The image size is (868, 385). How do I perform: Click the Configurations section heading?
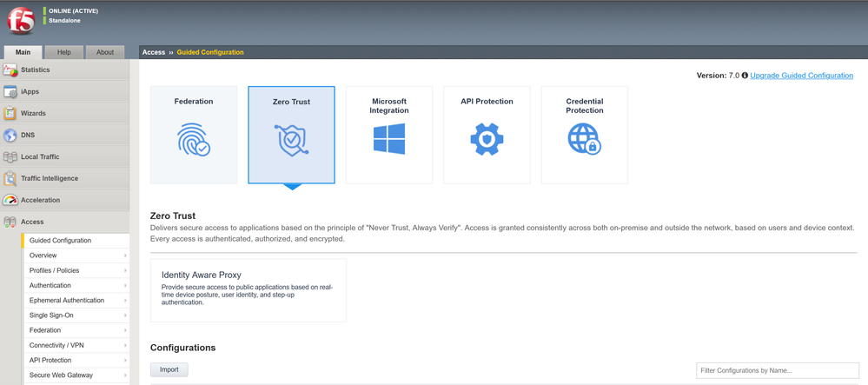182,348
